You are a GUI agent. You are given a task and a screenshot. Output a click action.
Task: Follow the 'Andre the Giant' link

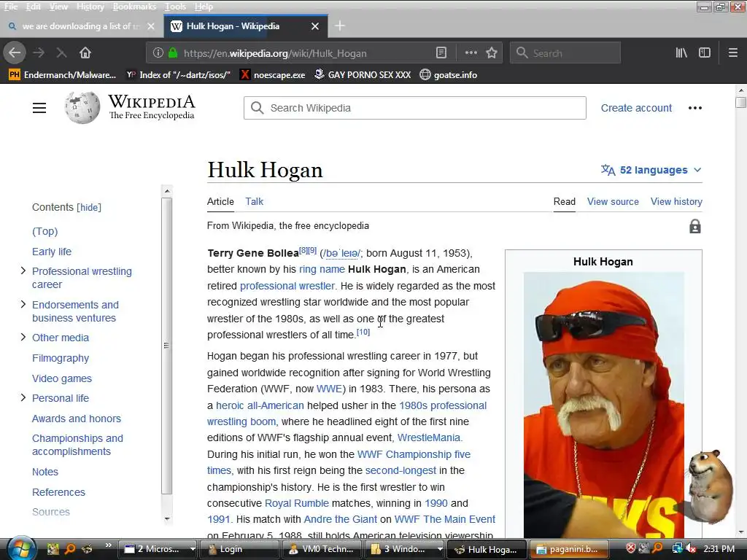(x=340, y=519)
